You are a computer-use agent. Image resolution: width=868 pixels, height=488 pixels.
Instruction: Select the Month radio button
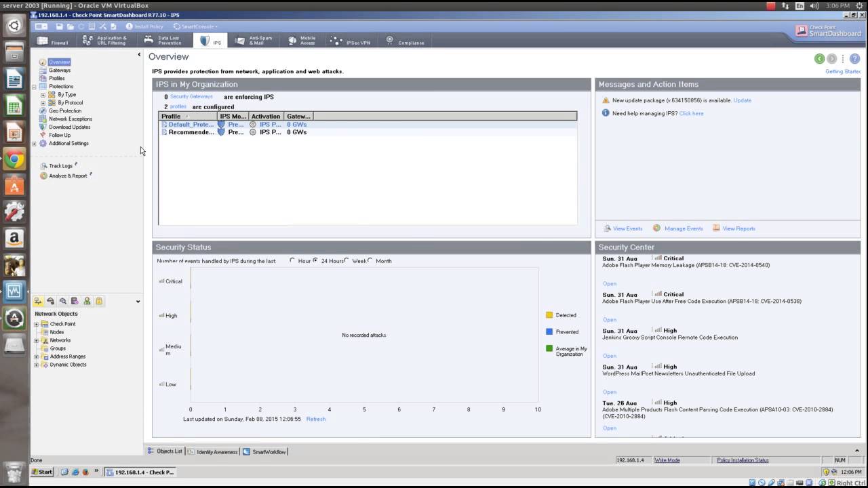click(370, 260)
